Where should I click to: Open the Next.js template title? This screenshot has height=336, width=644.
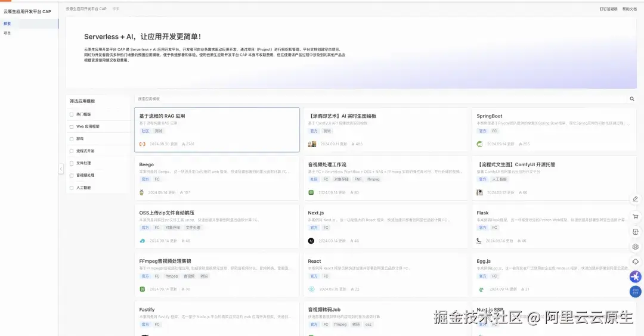click(x=316, y=213)
